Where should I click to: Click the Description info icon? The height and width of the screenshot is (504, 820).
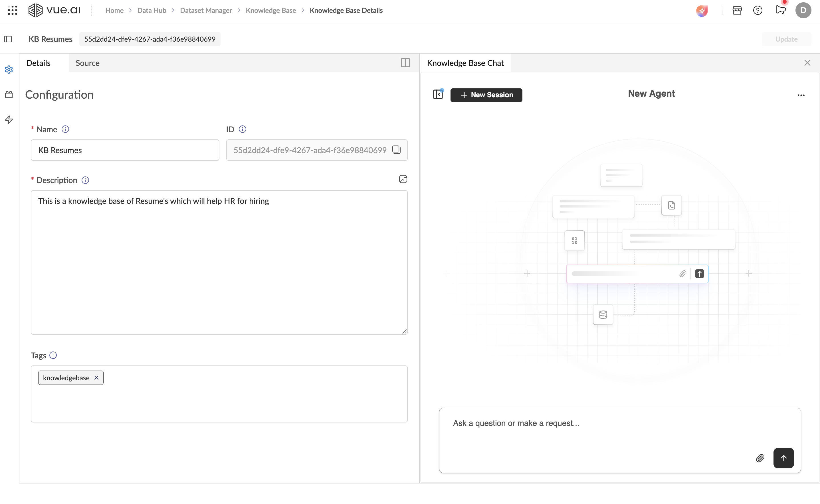[85, 180]
